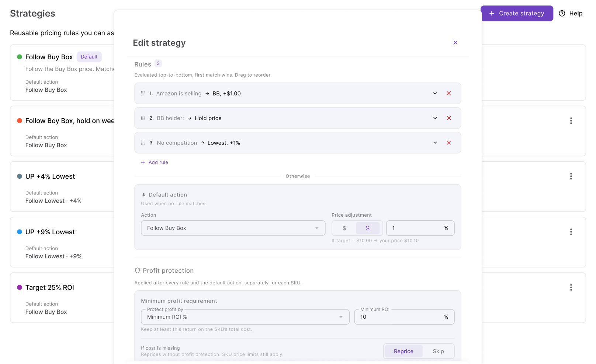
Task: Close the Edit strategy dialog
Action: [455, 43]
